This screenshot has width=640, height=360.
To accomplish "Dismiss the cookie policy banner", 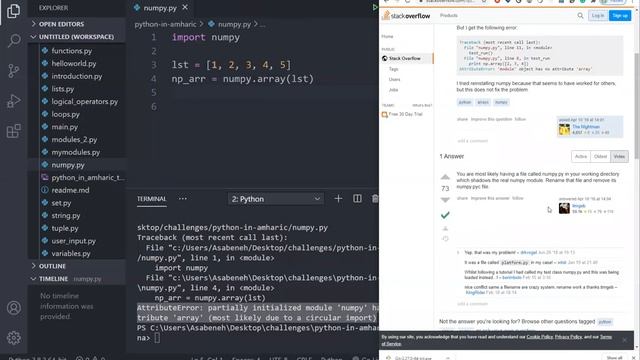I will pyautogui.click(x=624, y=340).
